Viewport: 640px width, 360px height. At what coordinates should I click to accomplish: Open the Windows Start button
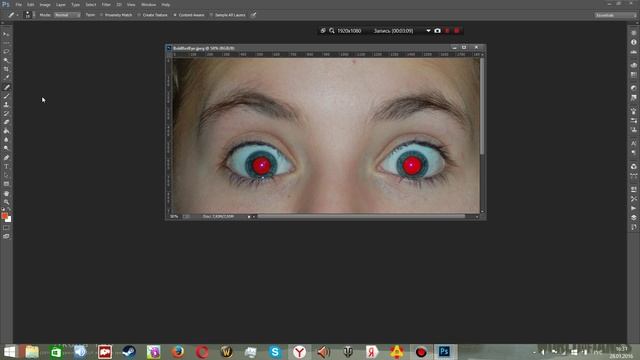click(x=9, y=352)
